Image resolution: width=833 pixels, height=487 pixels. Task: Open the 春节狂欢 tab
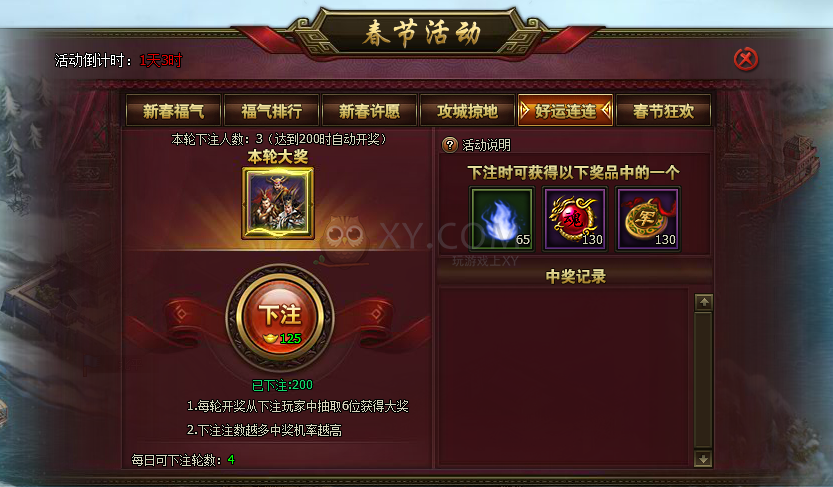click(664, 111)
